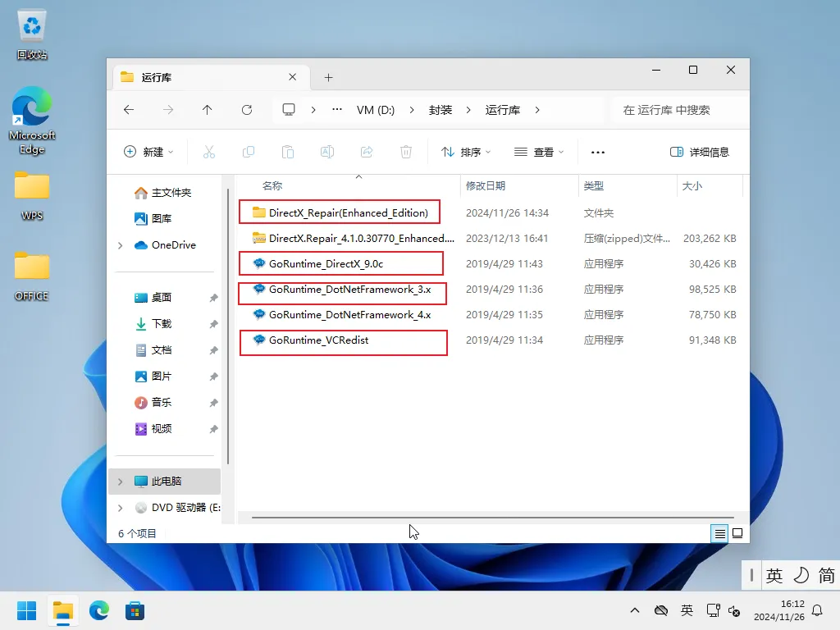Viewport: 840px width, 630px height.
Task: Click the 在 运行库 中搜索 search box
Action: pyautogui.click(x=680, y=110)
